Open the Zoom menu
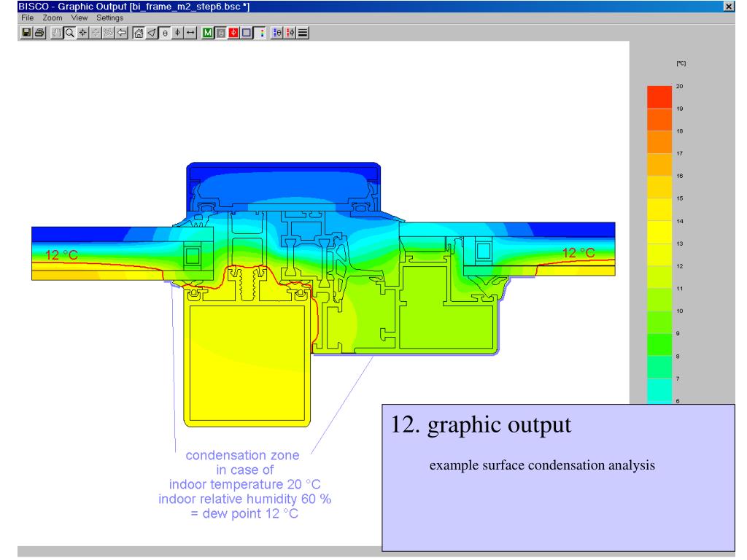Viewport: 747px width, 560px height. tap(53, 17)
